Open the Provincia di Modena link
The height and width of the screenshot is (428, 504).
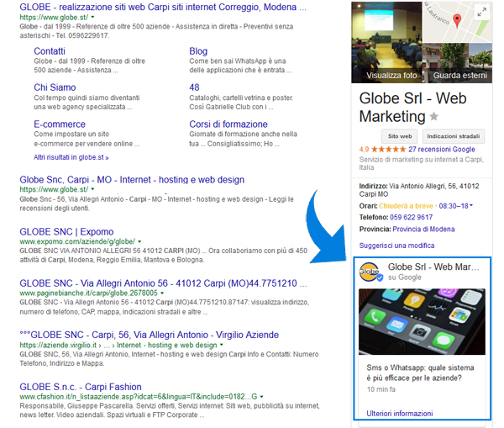tap(423, 229)
